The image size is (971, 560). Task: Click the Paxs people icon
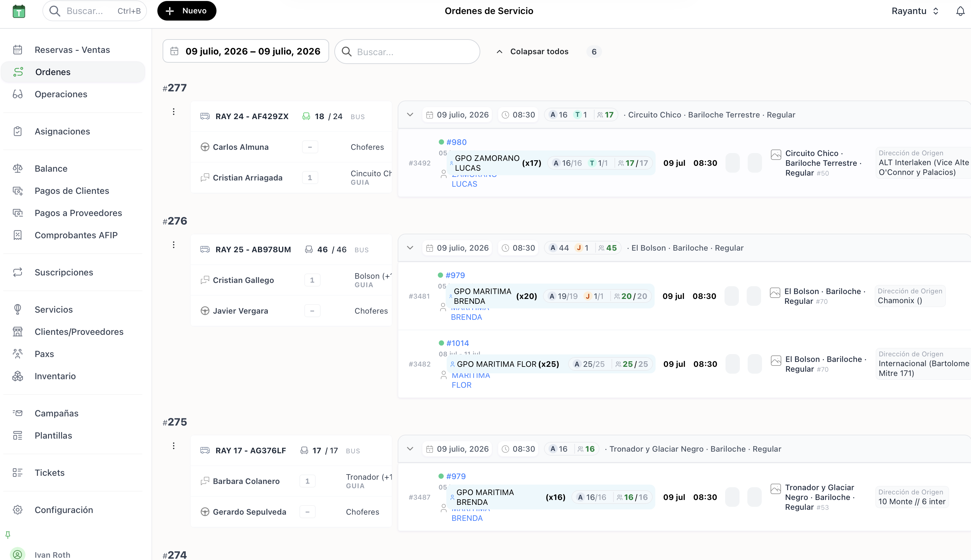coord(18,354)
